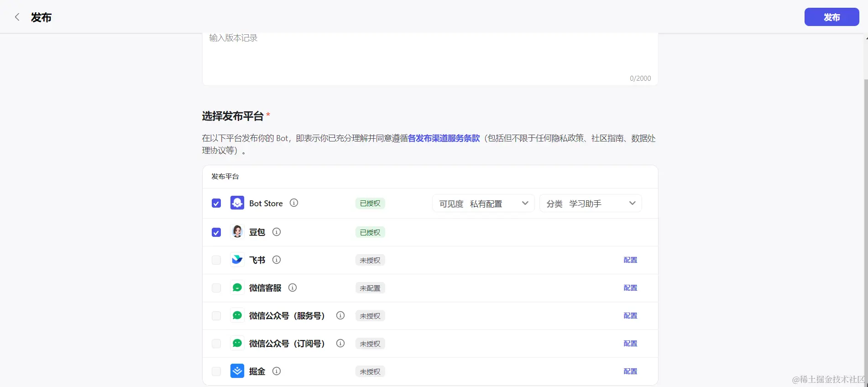Viewport: 868px width, 387px height.
Task: Click 配置 for 飞书
Action: [630, 260]
